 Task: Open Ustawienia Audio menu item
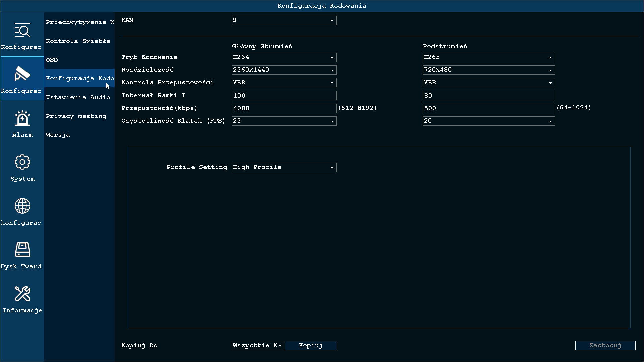79,97
